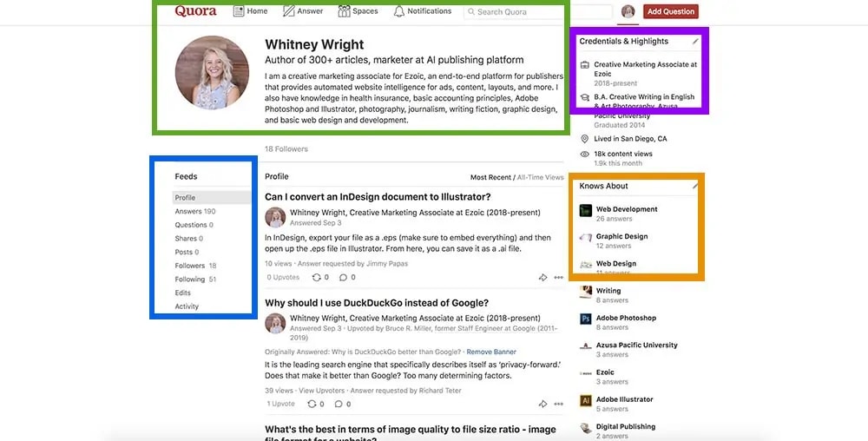The width and height of the screenshot is (868, 441).
Task: Click the Web Development topic icon
Action: (586, 210)
